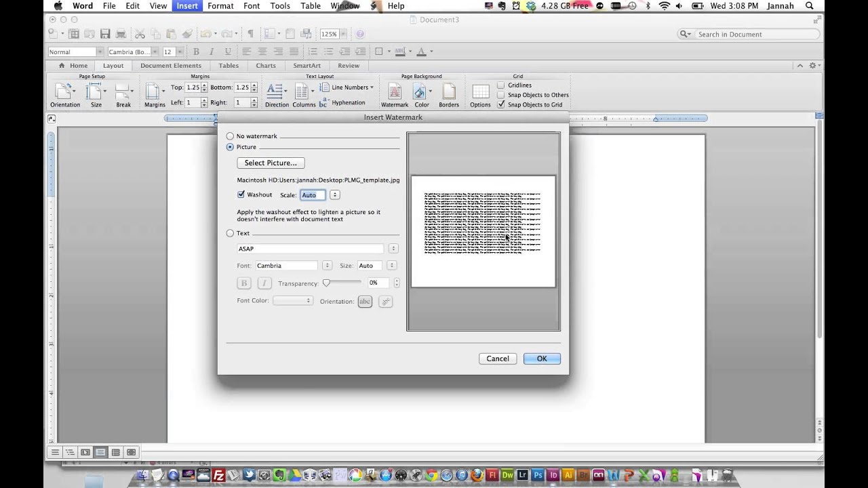The image size is (868, 488).
Task: Click the Transparency slider handle
Action: [326, 283]
